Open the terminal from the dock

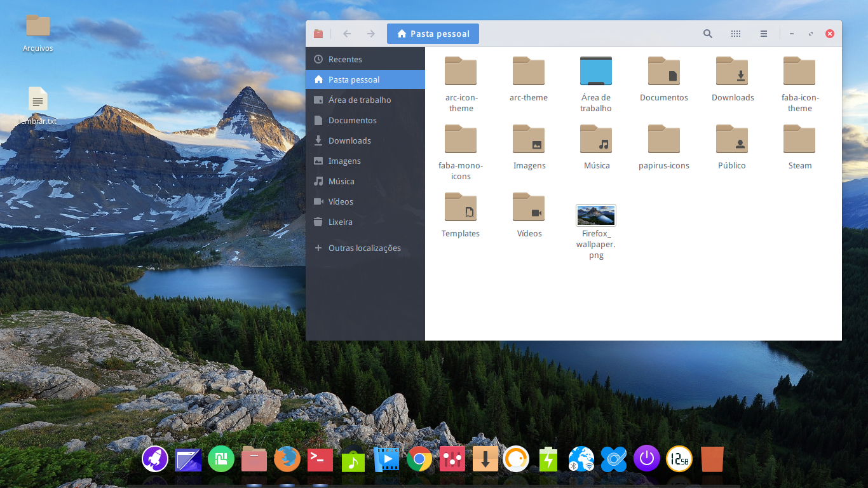[320, 459]
